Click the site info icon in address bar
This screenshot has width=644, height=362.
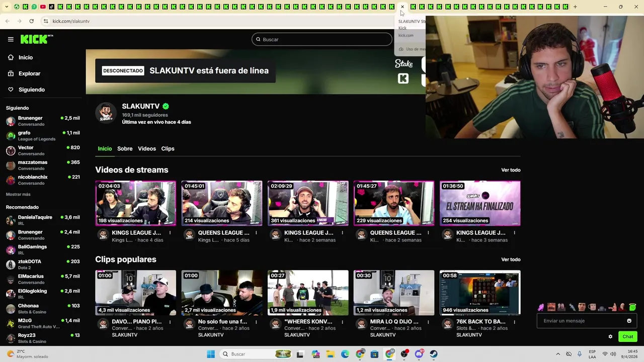(x=46, y=21)
